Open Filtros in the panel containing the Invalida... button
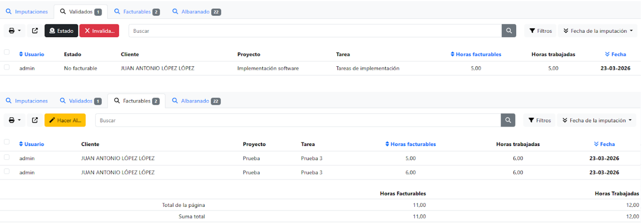This screenshot has height=223, width=644. tap(540, 31)
